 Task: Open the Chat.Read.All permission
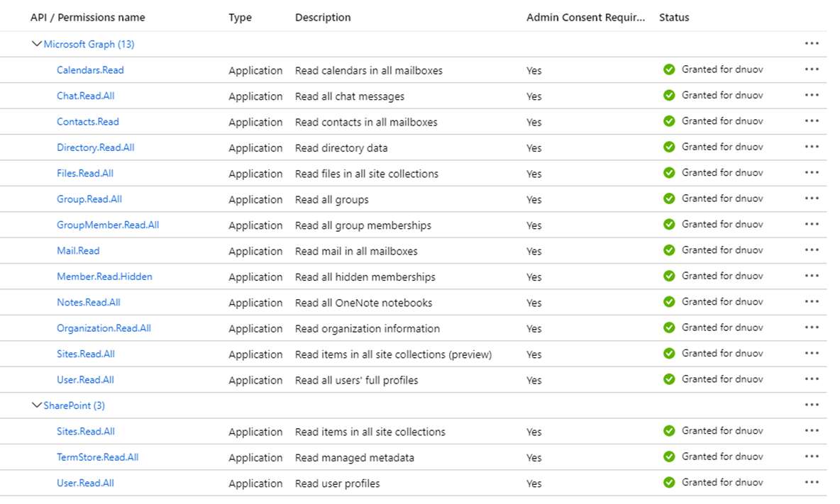(x=86, y=96)
